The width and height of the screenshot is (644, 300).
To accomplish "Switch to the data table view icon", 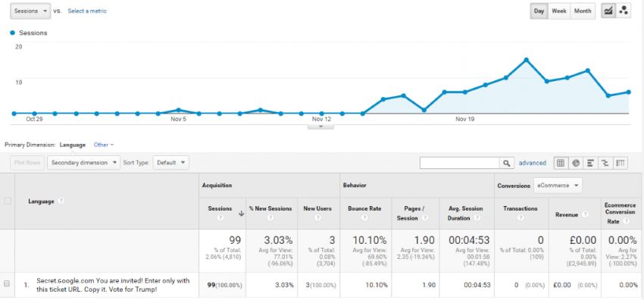I will (x=561, y=163).
